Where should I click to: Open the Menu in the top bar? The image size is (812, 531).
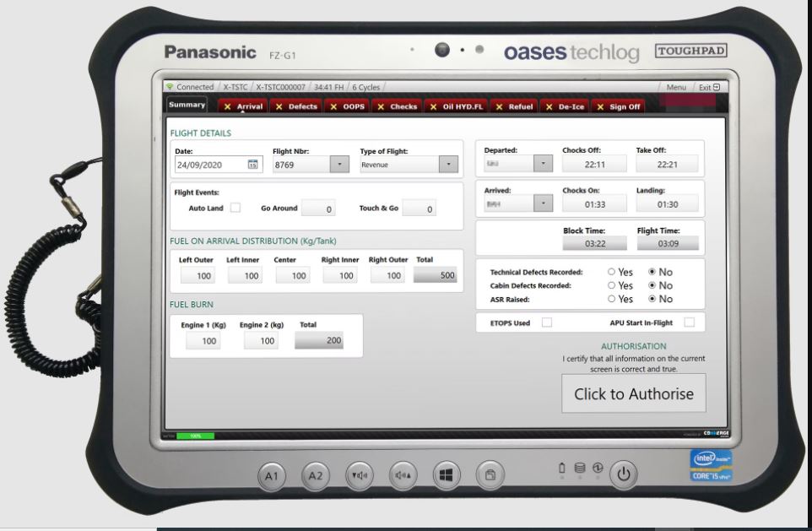point(676,87)
